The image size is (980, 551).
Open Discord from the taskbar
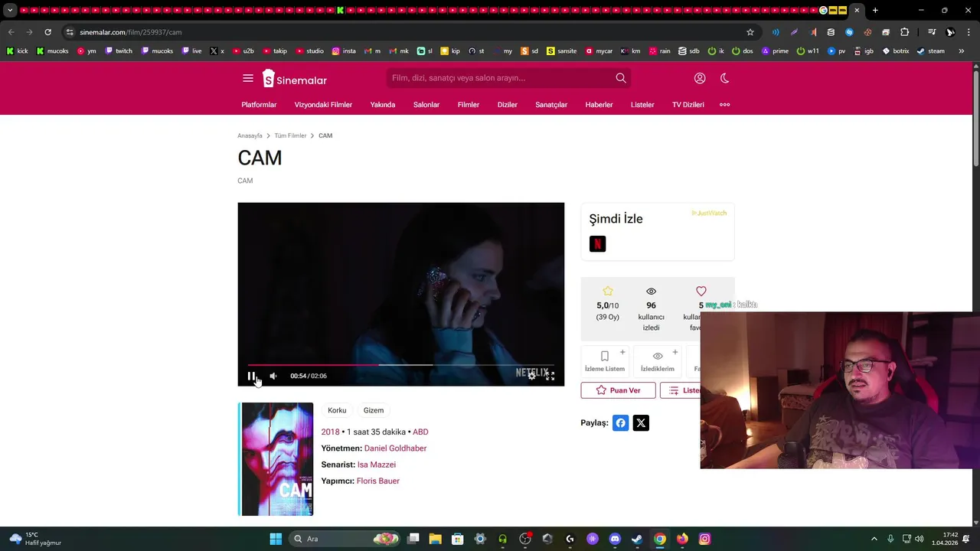coord(615,539)
